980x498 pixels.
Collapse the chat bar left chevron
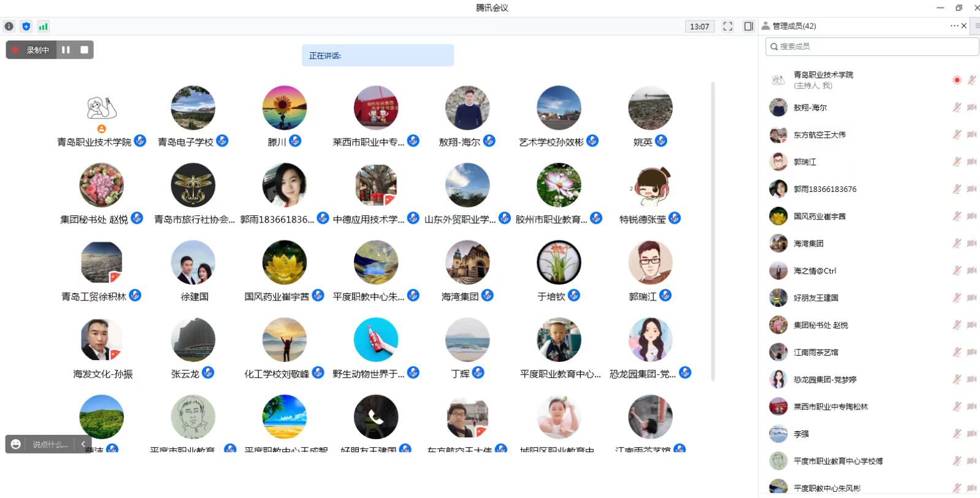click(x=83, y=444)
